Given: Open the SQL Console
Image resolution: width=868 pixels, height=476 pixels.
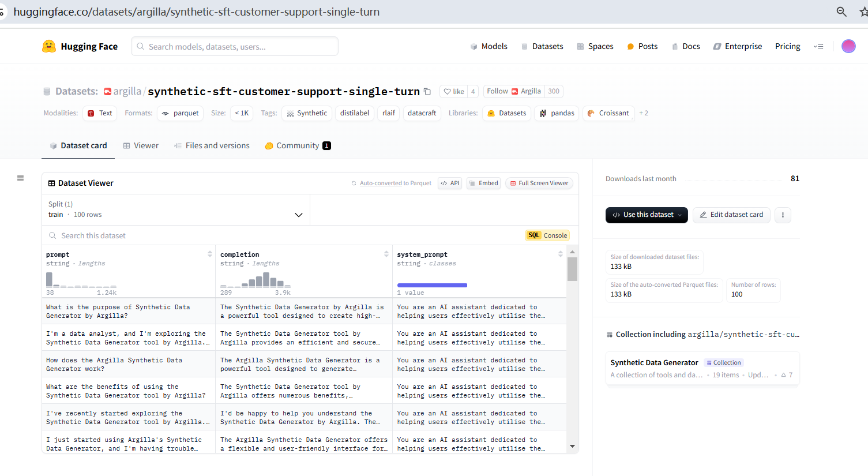Looking at the screenshot, I should point(547,235).
